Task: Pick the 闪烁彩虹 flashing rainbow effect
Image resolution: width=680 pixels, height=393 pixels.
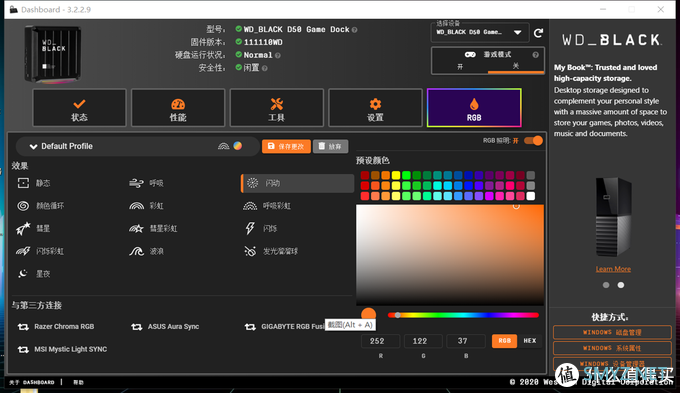Action: click(40, 251)
